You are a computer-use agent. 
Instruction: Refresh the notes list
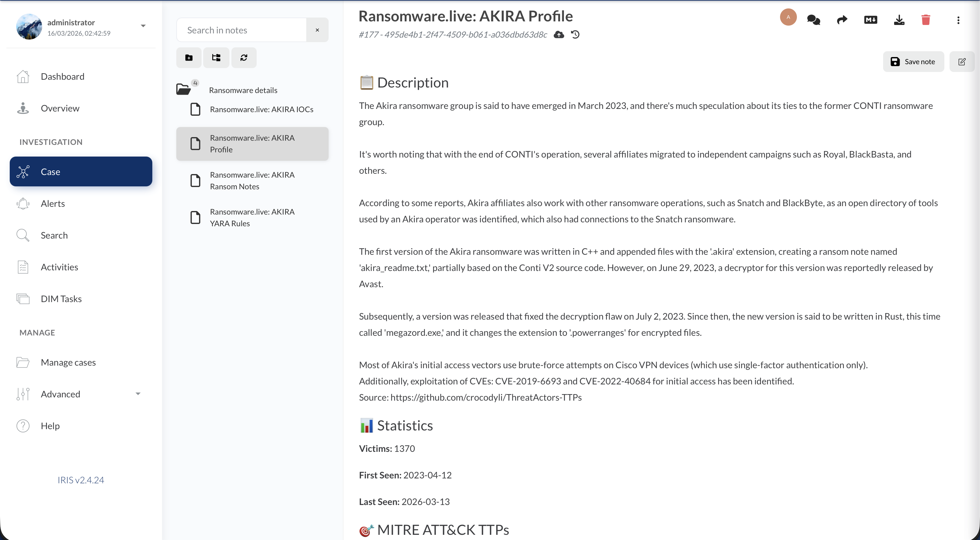(244, 57)
